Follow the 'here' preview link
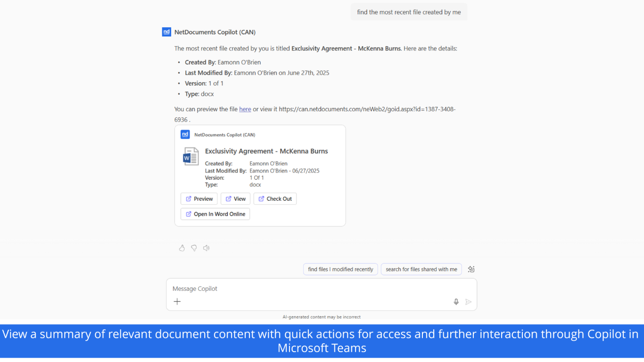The height and width of the screenshot is (362, 644). [245, 109]
